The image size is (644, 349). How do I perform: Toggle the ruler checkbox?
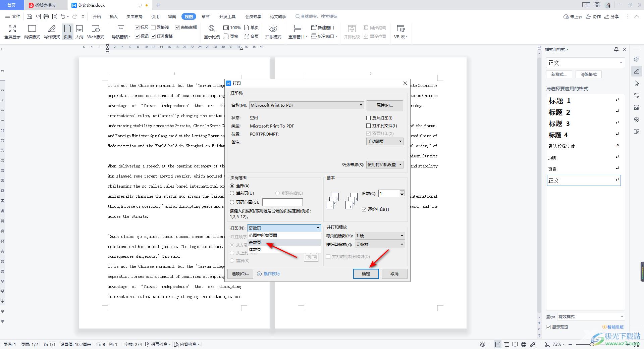tap(137, 28)
